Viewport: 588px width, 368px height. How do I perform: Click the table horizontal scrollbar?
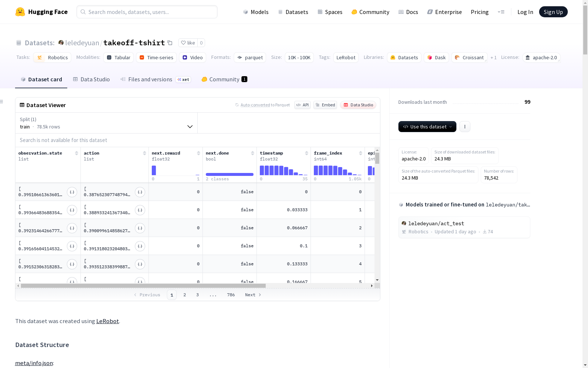tap(143, 286)
